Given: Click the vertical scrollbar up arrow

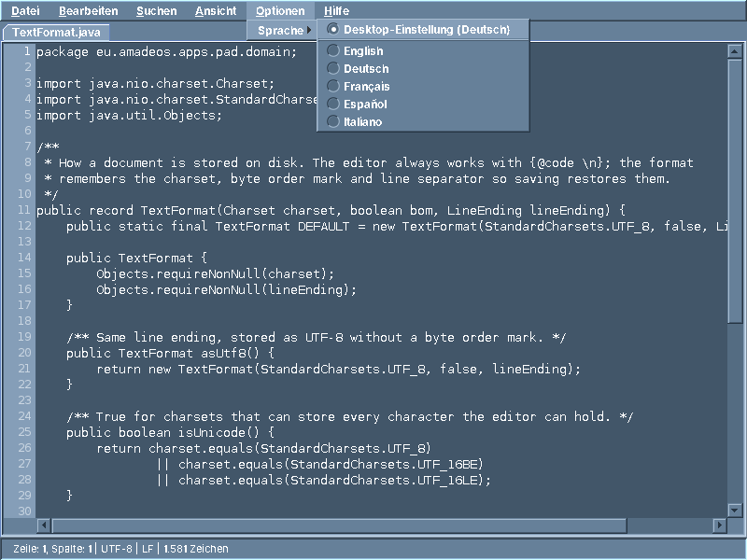Looking at the screenshot, I should (x=735, y=51).
